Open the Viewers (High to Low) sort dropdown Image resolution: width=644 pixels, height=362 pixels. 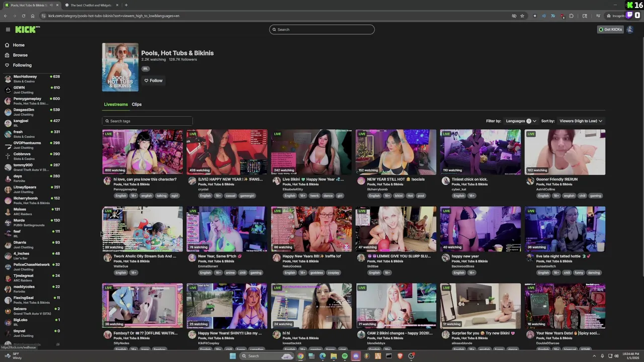581,121
